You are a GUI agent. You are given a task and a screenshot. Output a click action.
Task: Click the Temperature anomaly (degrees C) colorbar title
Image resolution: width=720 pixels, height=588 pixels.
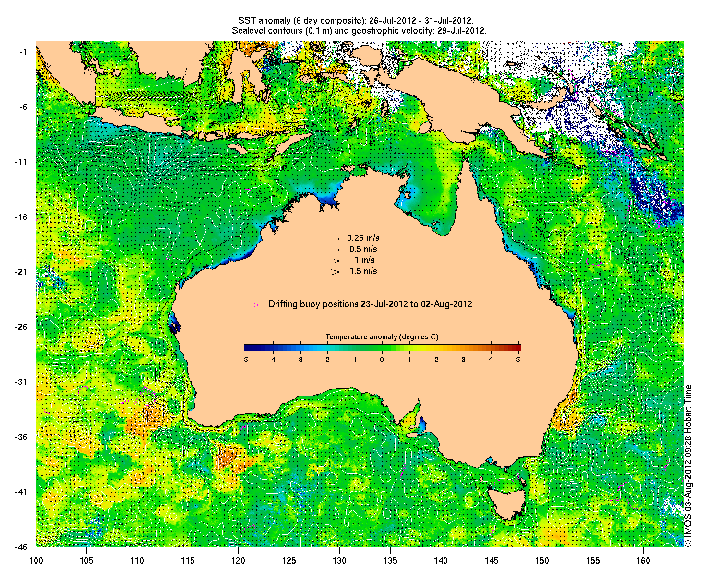[382, 337]
